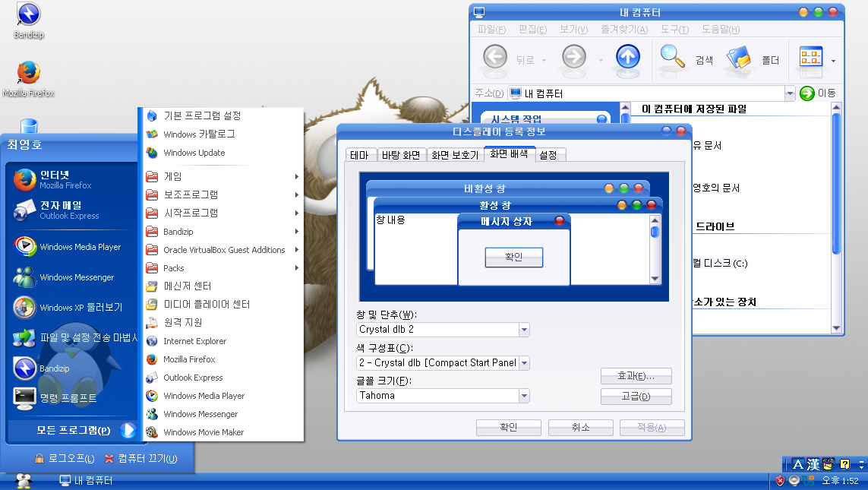Click the A input mode language bar button

point(797,464)
